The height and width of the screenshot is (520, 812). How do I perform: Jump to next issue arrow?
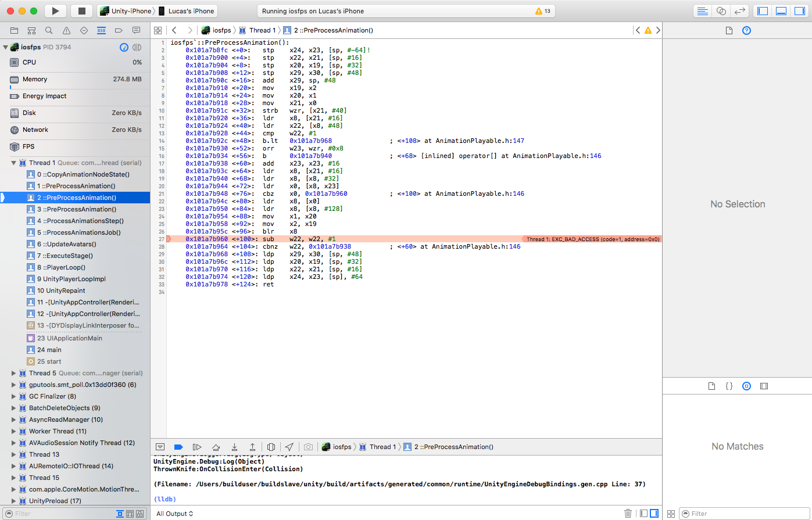tap(658, 30)
